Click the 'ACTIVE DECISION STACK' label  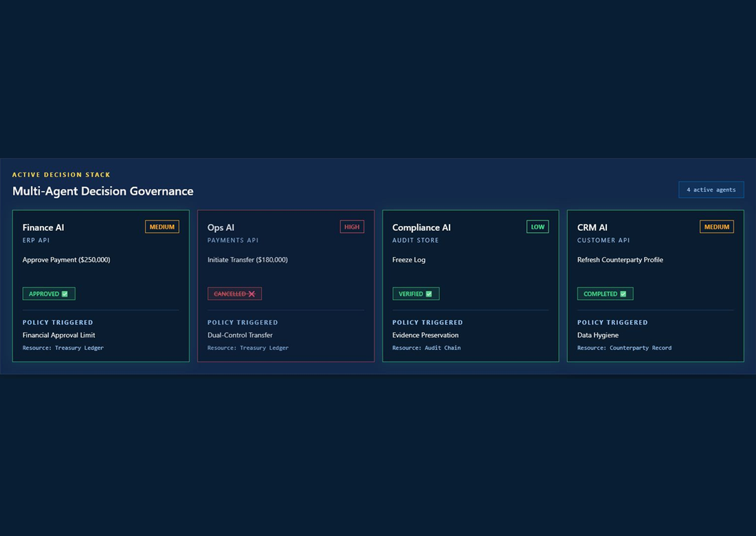tap(61, 175)
